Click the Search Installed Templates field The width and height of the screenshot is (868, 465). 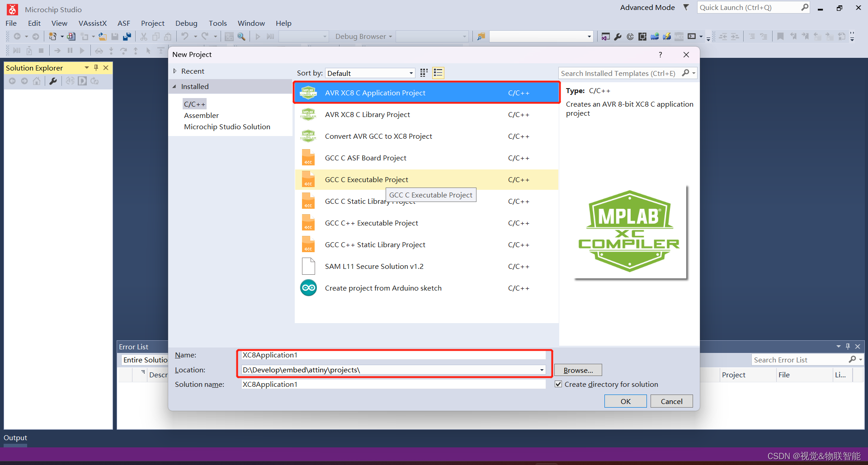(x=618, y=73)
